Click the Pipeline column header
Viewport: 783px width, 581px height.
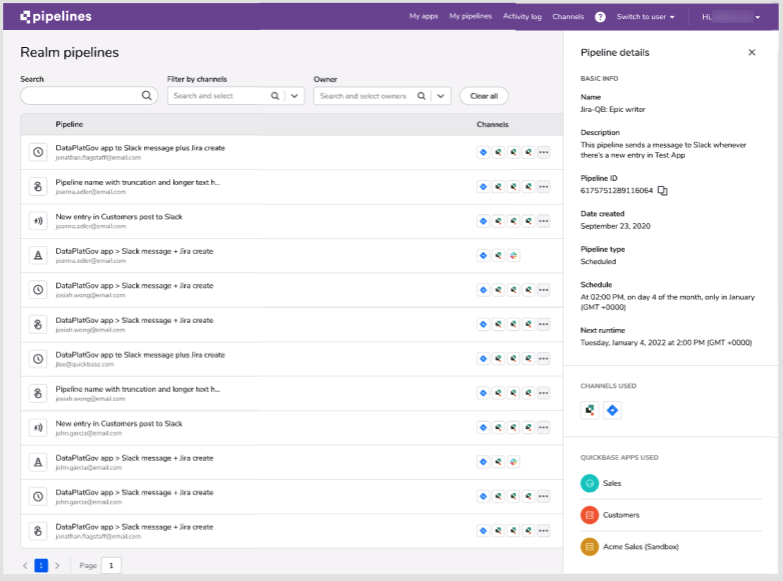click(69, 124)
